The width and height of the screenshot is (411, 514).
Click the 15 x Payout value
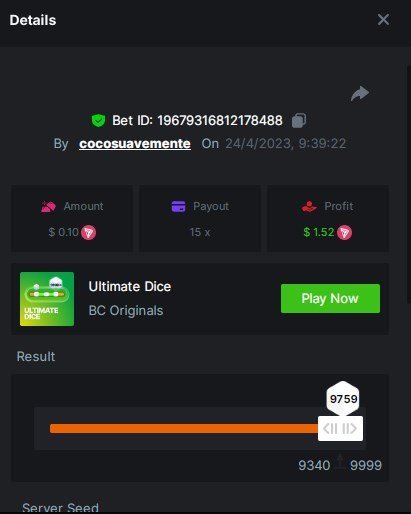pyautogui.click(x=200, y=232)
